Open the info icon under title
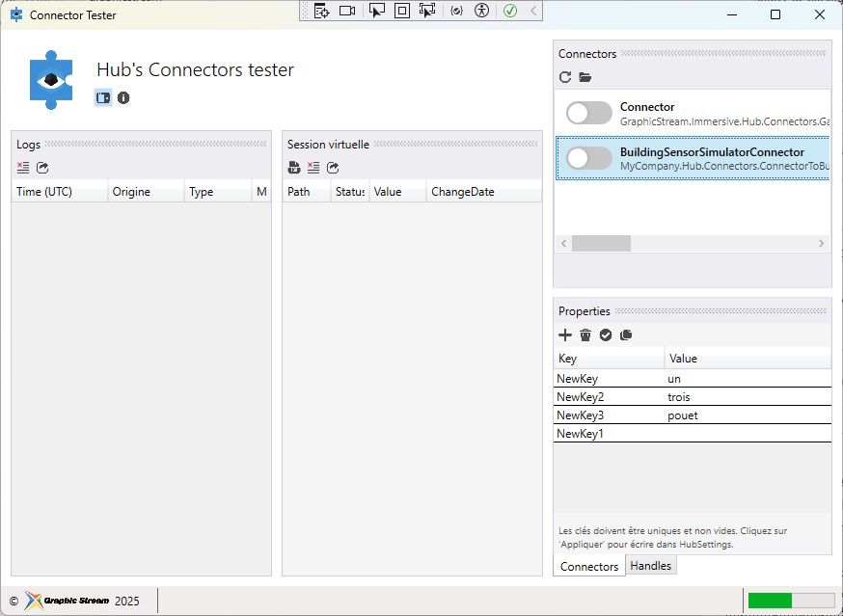 point(123,97)
